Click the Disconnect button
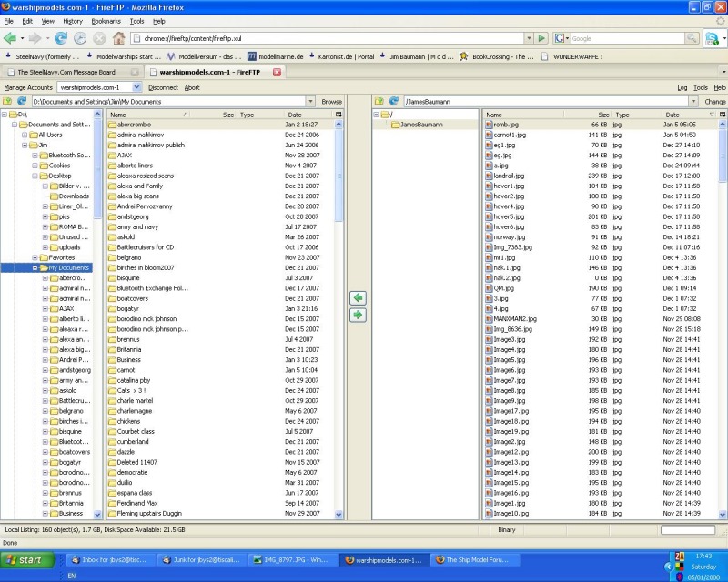 click(x=163, y=87)
